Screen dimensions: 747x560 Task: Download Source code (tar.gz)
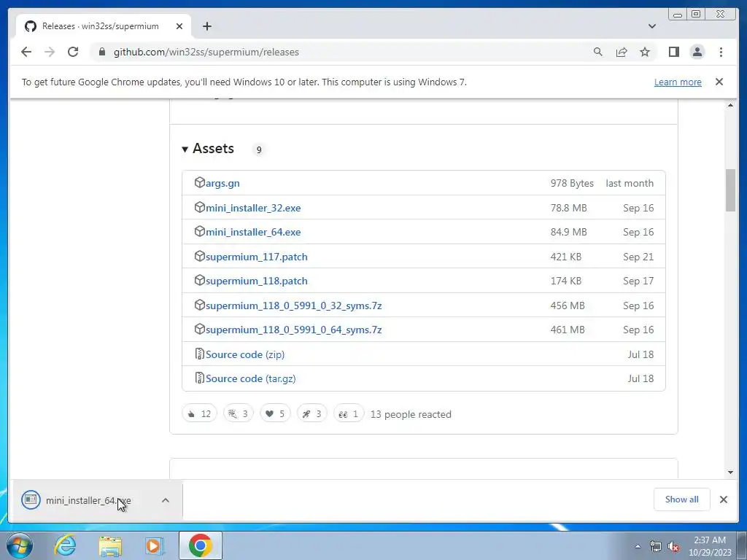(251, 379)
